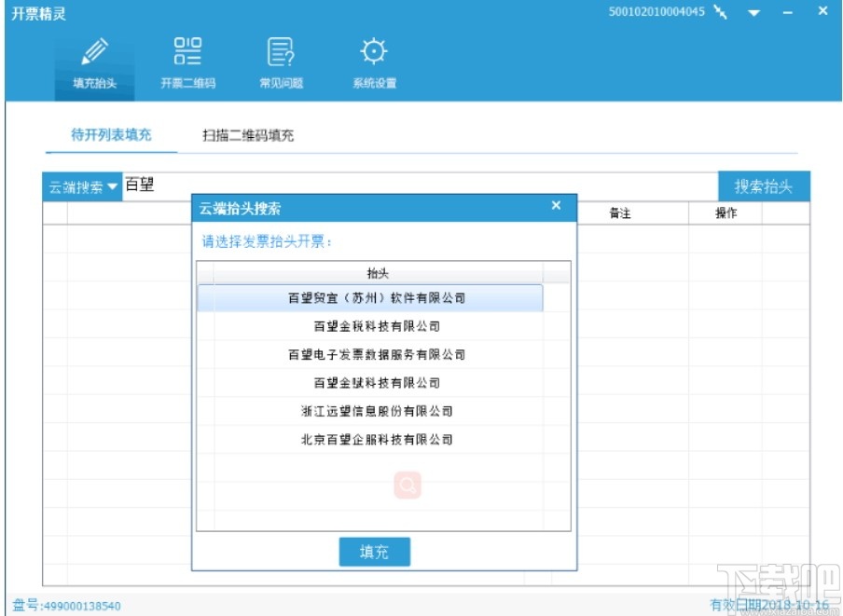The width and height of the screenshot is (843, 616).
Task: Click the 抬头 column header in dialog
Action: 378,273
